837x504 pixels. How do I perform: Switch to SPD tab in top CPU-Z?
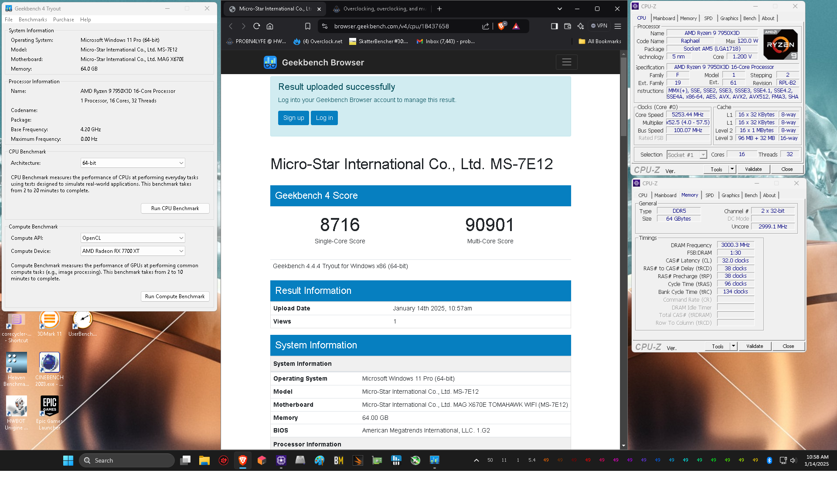pyautogui.click(x=708, y=18)
